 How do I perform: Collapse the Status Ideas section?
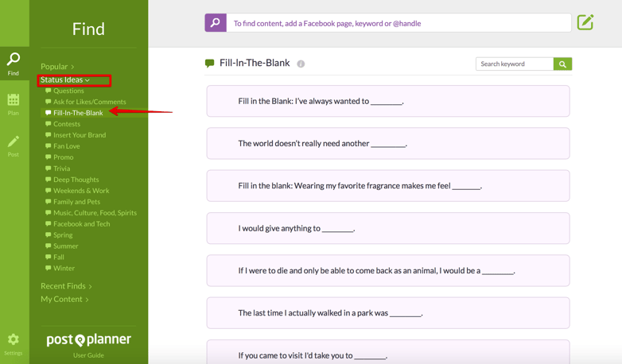coord(65,79)
